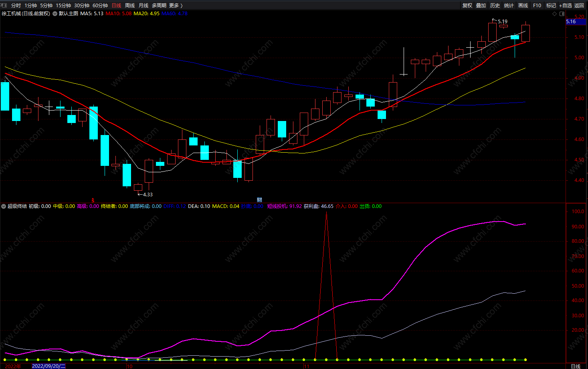Click the 标记 mark button
The height and width of the screenshot is (369, 588).
click(551, 5)
